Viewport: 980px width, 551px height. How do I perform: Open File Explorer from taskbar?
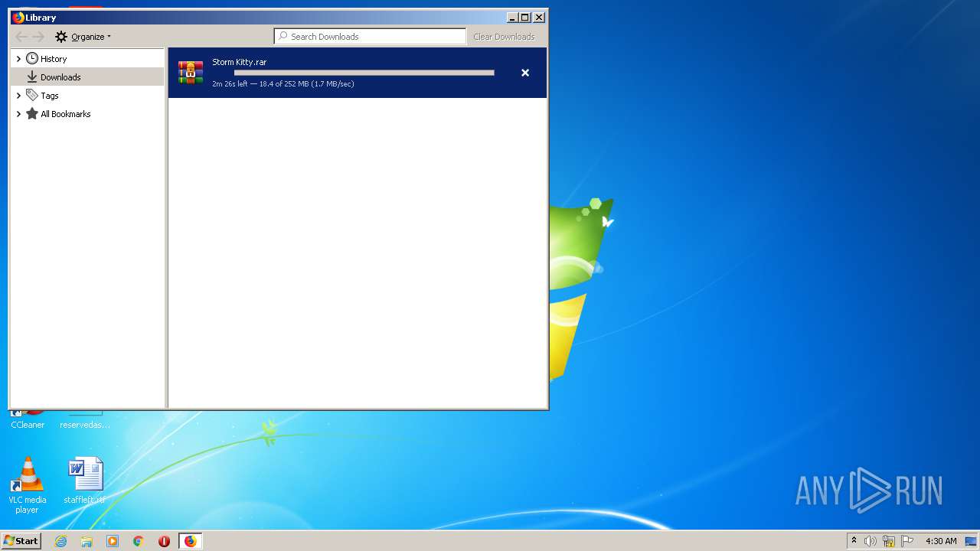[87, 541]
